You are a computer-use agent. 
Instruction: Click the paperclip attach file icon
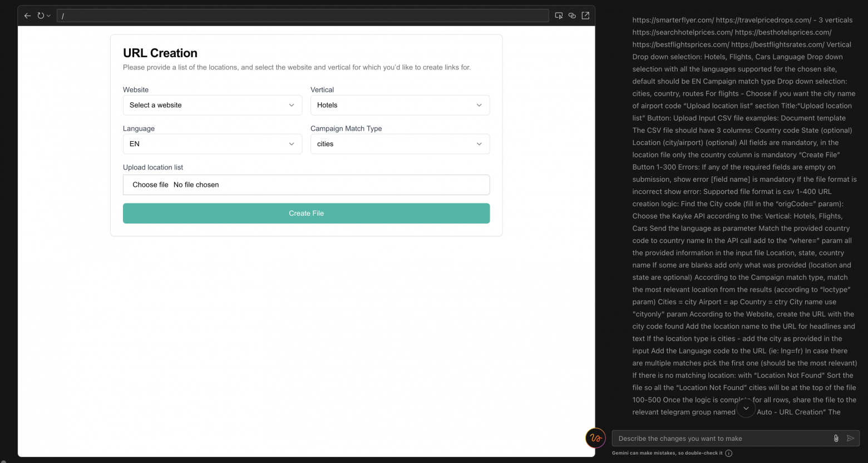[836, 439]
